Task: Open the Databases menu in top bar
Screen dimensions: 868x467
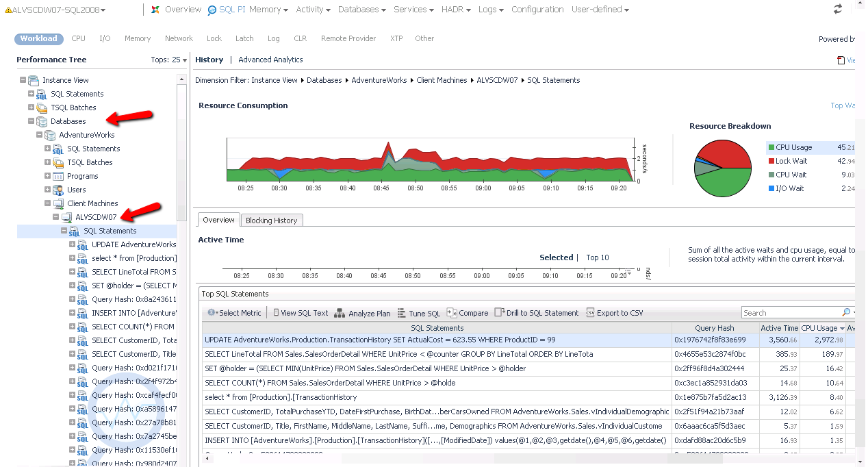Action: (x=361, y=10)
